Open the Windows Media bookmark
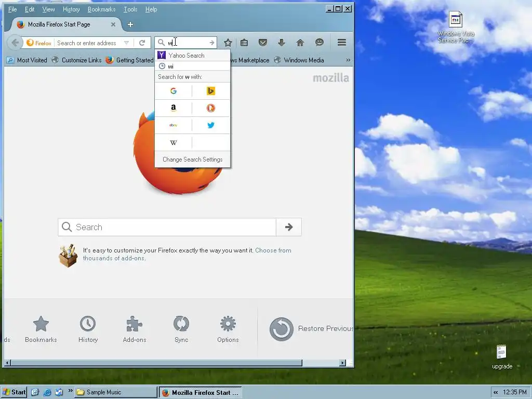532x399 pixels. 299,60
